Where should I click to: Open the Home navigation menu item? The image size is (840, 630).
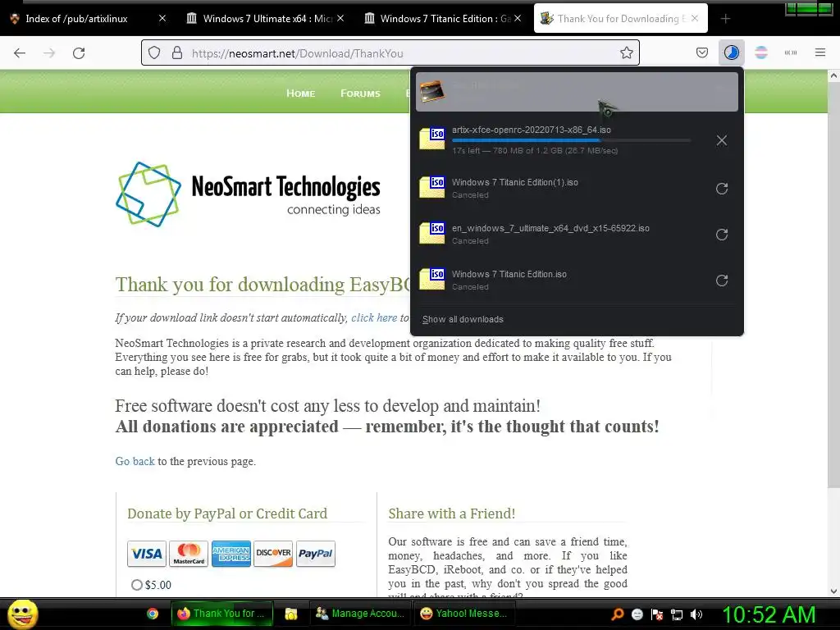pos(300,94)
